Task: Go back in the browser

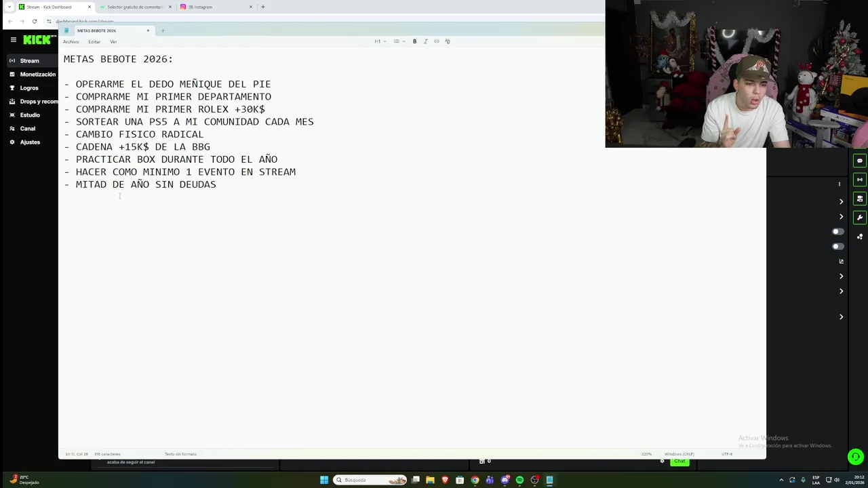Action: point(10,21)
